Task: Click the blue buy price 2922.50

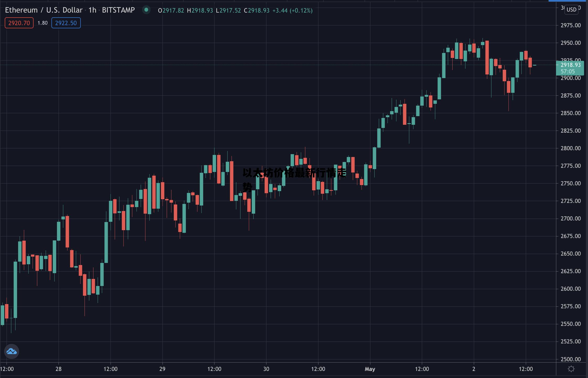Action: [66, 23]
